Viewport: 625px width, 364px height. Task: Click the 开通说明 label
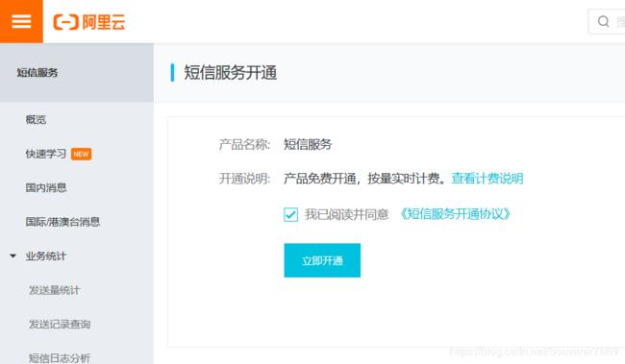click(x=245, y=179)
